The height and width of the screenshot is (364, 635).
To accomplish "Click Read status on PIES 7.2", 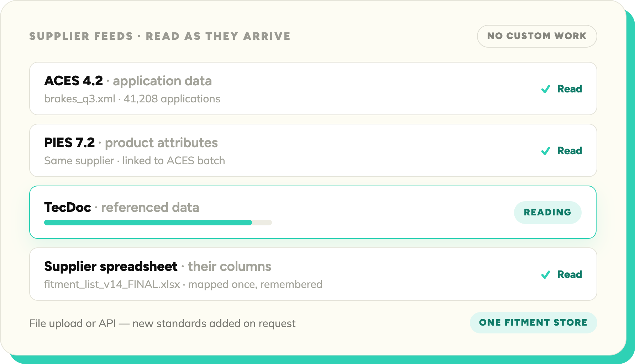I will tap(570, 151).
